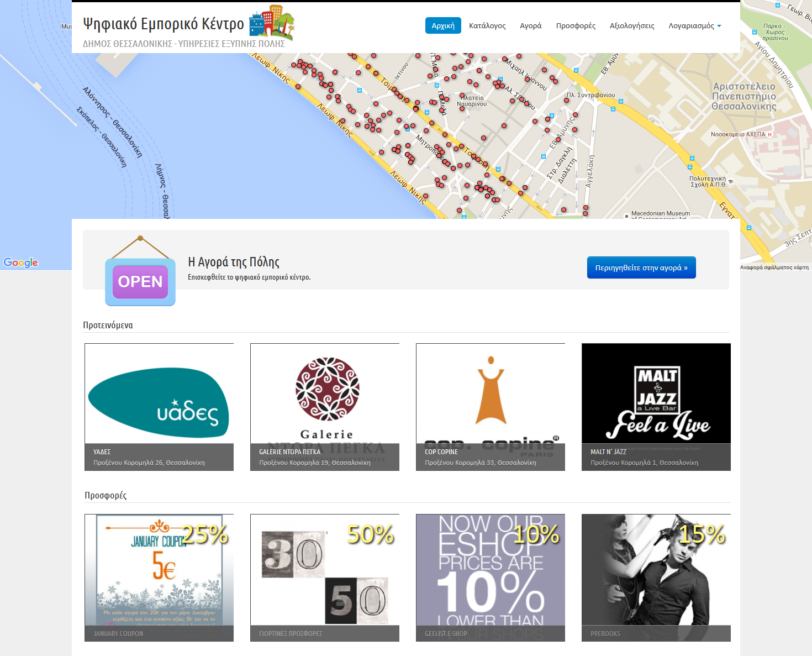Expand the Λογαριασμός dropdown menu
Viewport: 812px width, 656px height.
point(695,25)
